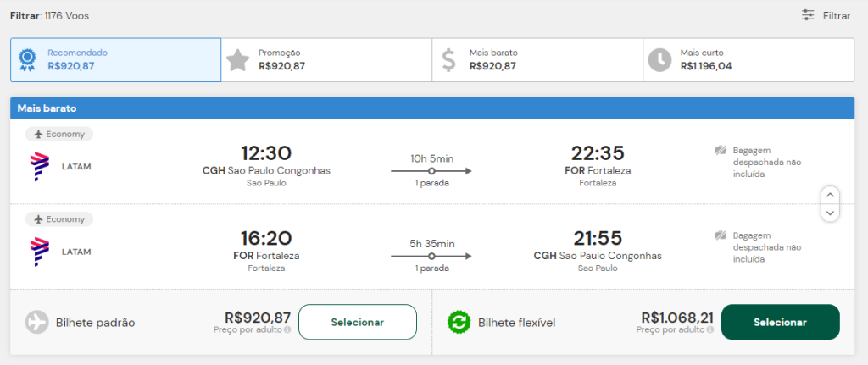
Task: Switch to the Mais curto tab
Action: 748,59
